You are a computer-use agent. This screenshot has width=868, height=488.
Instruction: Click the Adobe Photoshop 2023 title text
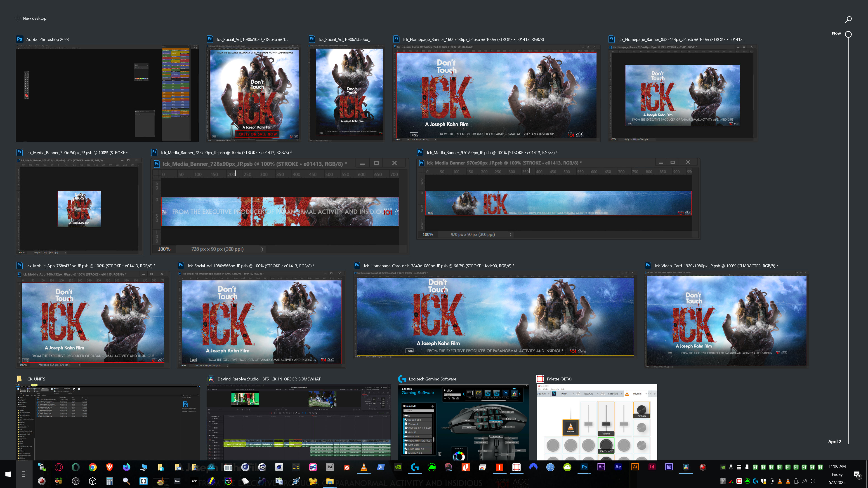point(47,39)
